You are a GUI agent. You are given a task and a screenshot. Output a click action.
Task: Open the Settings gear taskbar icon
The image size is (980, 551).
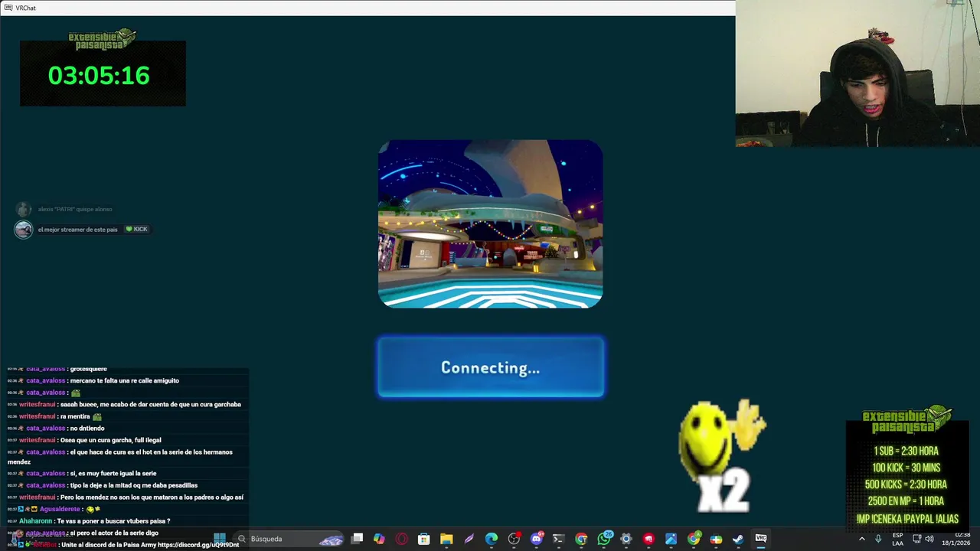pyautogui.click(x=626, y=539)
